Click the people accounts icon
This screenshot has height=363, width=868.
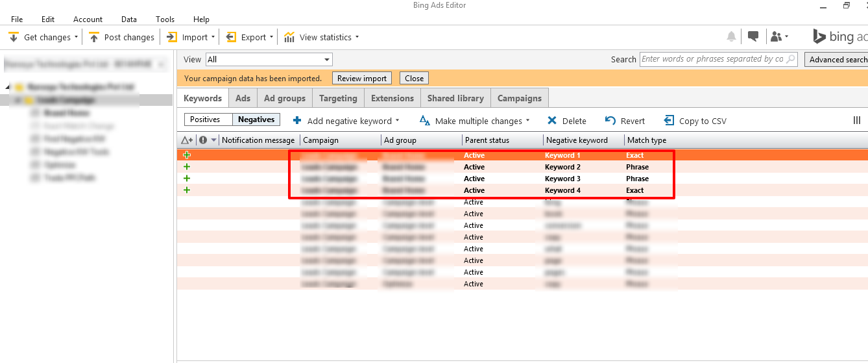[776, 36]
